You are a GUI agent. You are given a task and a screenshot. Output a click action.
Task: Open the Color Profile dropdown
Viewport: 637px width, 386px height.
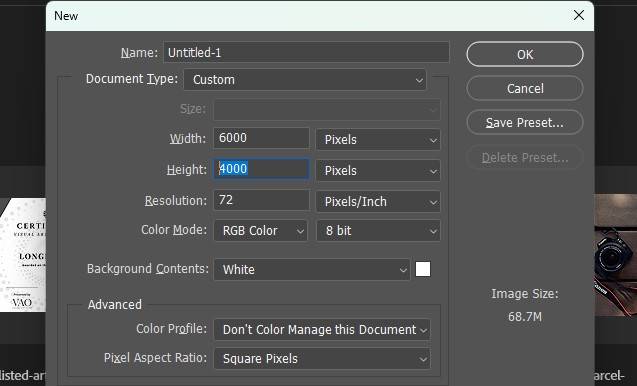pos(322,330)
